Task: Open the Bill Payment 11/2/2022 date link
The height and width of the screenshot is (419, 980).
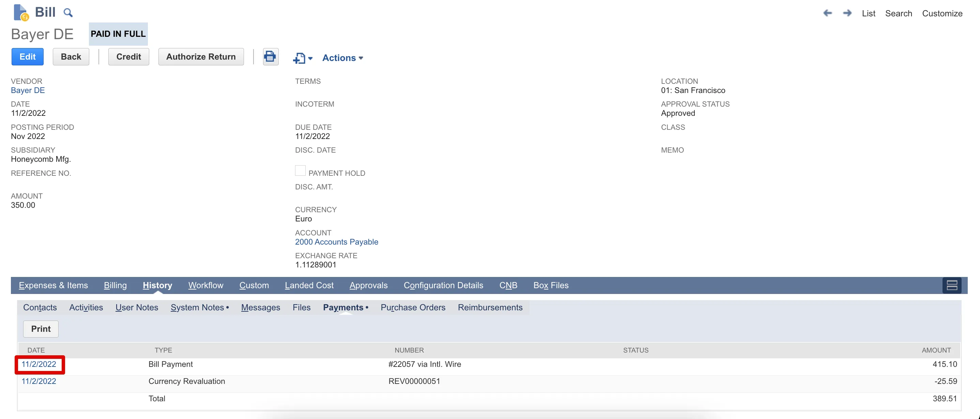Action: point(39,364)
